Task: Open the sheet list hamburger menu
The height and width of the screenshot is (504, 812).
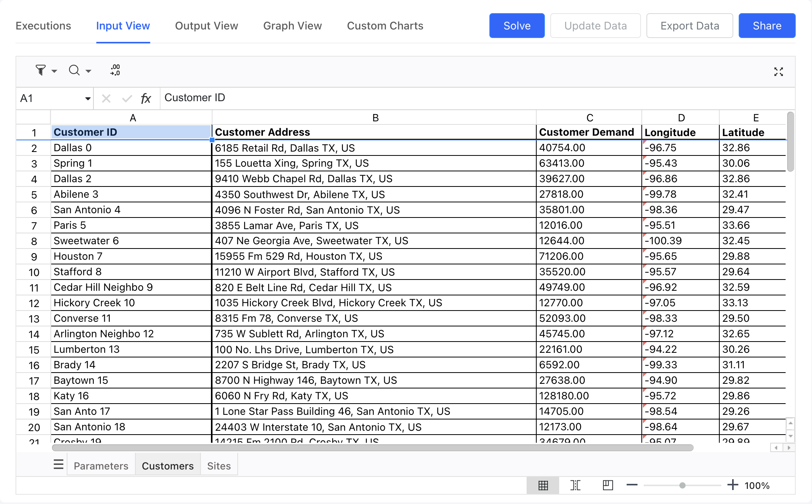Action: pos(59,464)
